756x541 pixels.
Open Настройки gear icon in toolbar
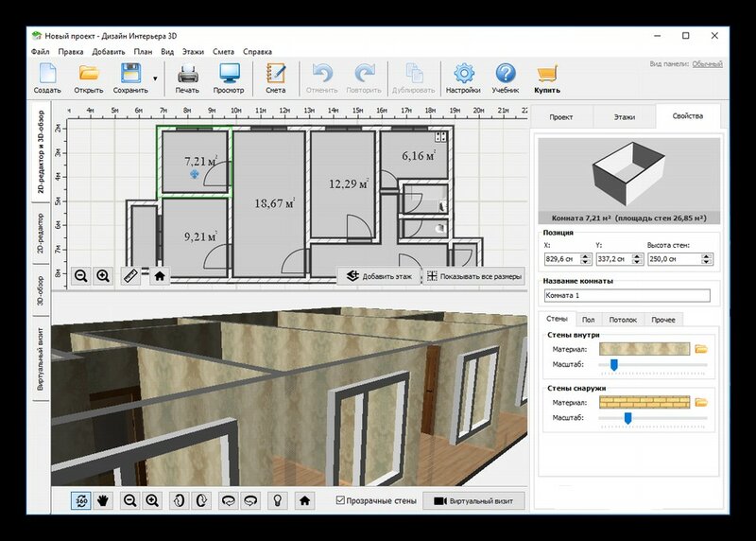click(463, 74)
